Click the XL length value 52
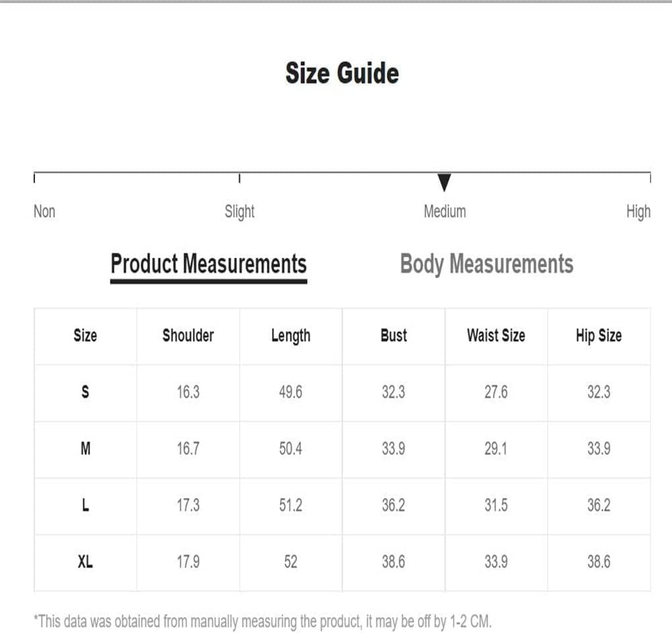Screen dimensions: 672x633 click(x=290, y=562)
